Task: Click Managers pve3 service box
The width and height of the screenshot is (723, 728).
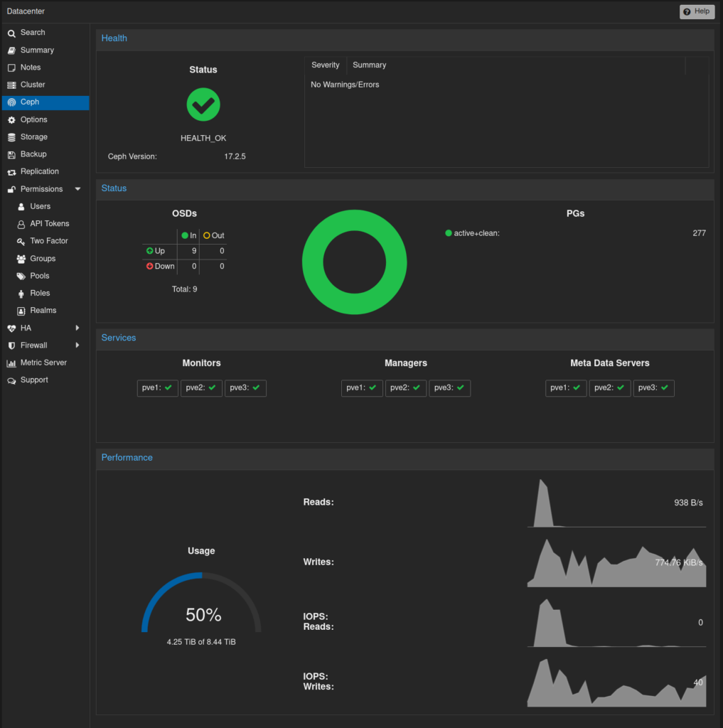Action: tap(449, 388)
